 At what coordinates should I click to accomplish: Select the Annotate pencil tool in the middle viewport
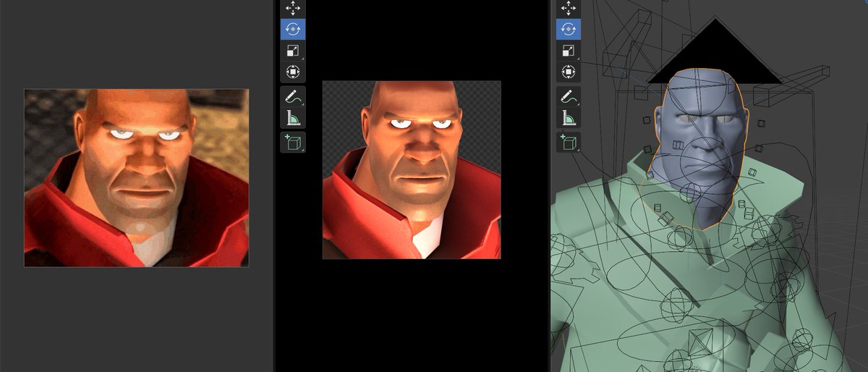pos(292,96)
